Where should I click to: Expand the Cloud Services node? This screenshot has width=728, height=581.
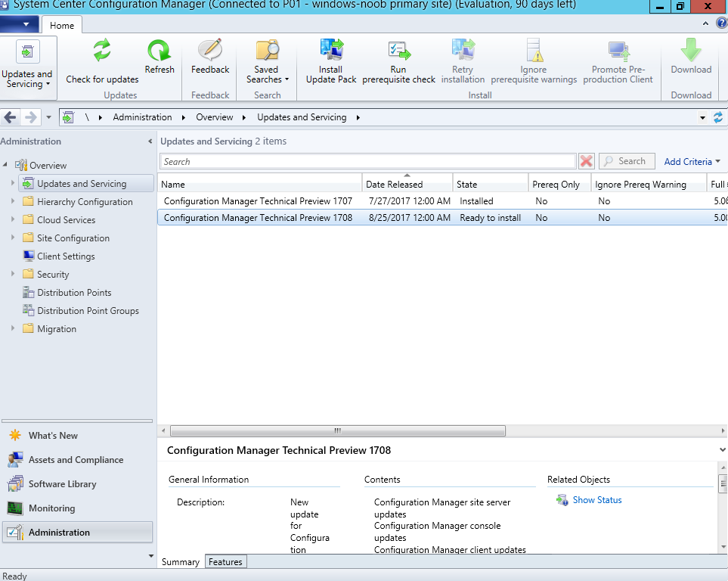click(x=13, y=219)
